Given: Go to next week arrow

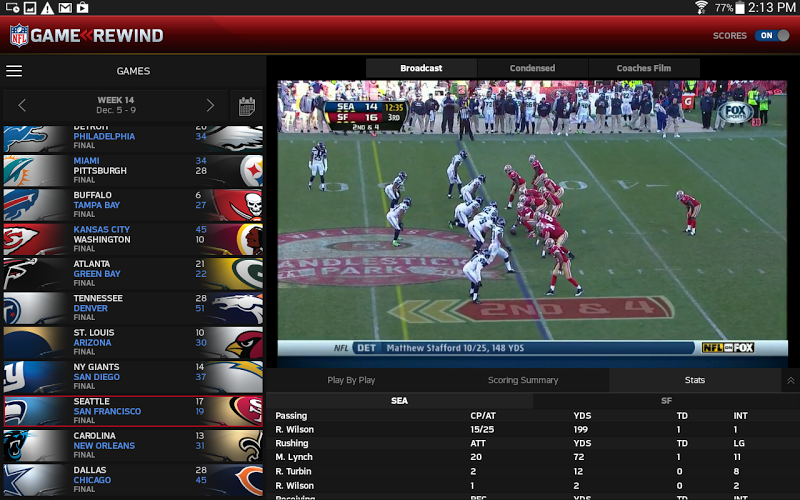Looking at the screenshot, I should (210, 106).
